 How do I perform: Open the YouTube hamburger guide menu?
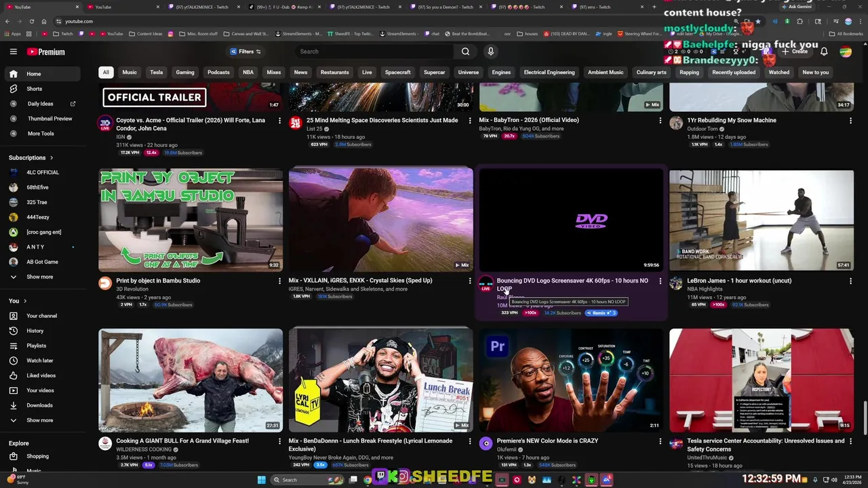point(13,52)
